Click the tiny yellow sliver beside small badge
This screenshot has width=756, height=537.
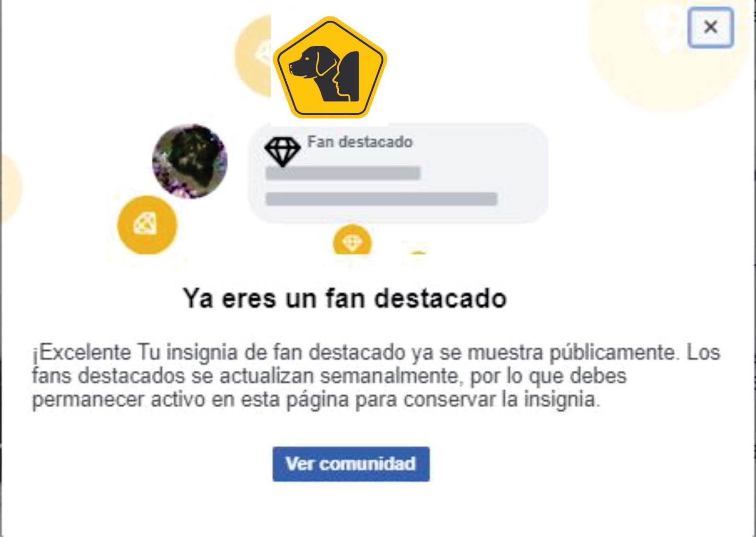click(419, 253)
